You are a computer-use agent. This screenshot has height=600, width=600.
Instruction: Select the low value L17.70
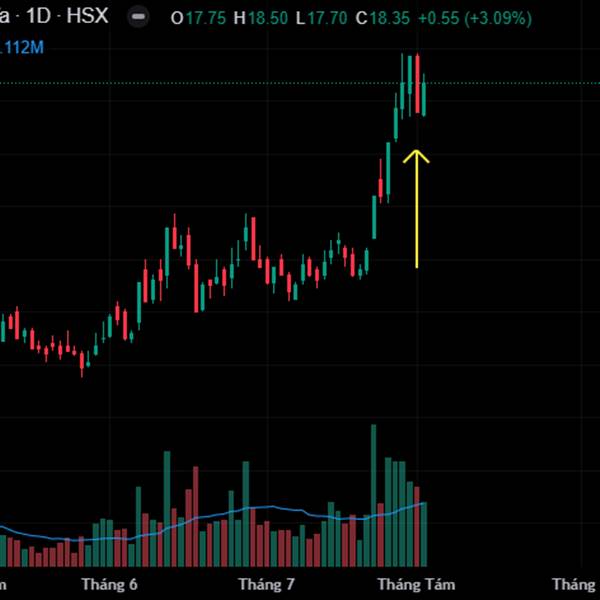(x=321, y=18)
